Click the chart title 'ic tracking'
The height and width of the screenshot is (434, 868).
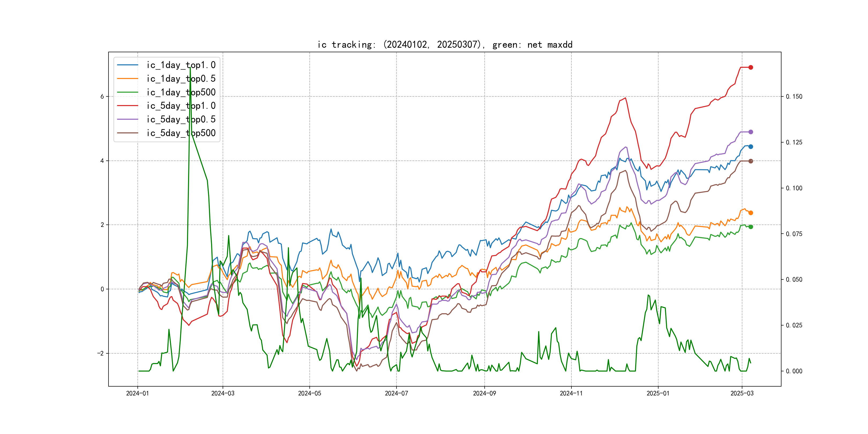[445, 45]
